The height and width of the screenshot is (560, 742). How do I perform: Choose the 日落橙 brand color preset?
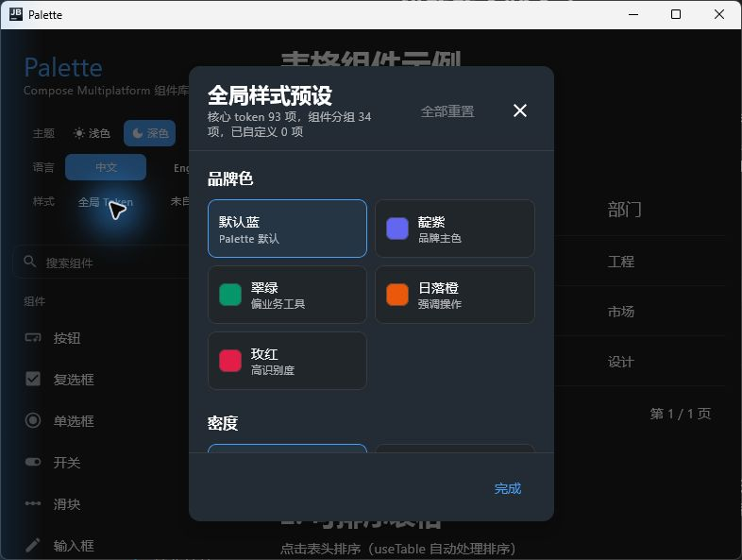[x=455, y=295]
